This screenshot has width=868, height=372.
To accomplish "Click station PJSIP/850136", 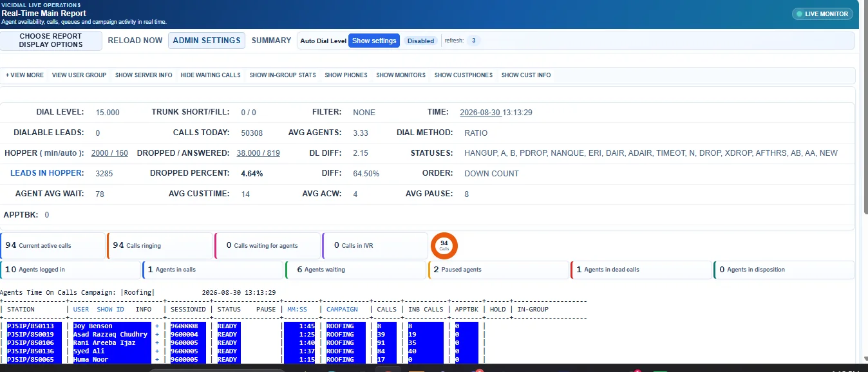I will (x=30, y=351).
